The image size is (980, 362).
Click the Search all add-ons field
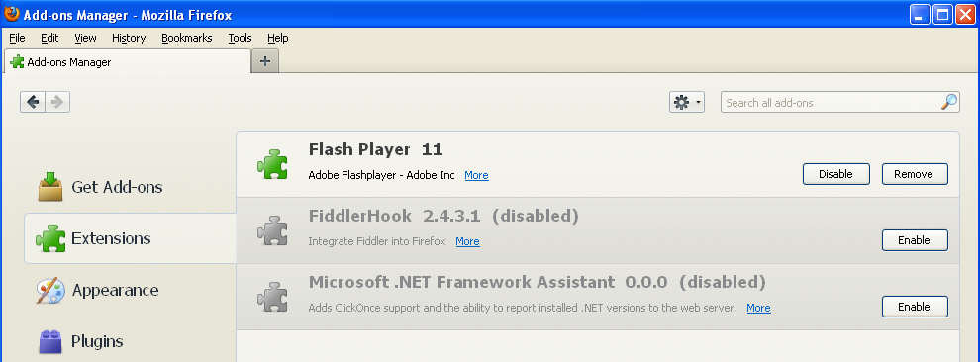click(x=832, y=102)
